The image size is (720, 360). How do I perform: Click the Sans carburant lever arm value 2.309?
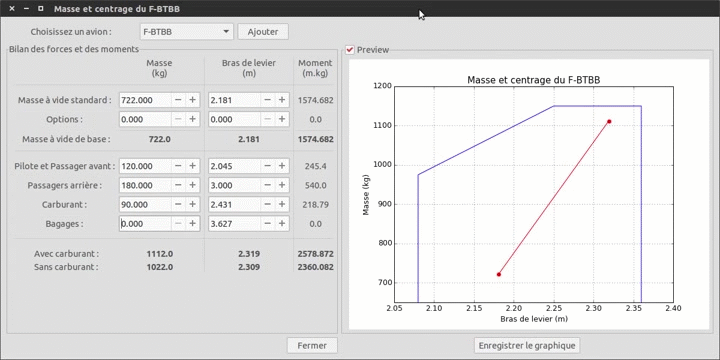(248, 267)
